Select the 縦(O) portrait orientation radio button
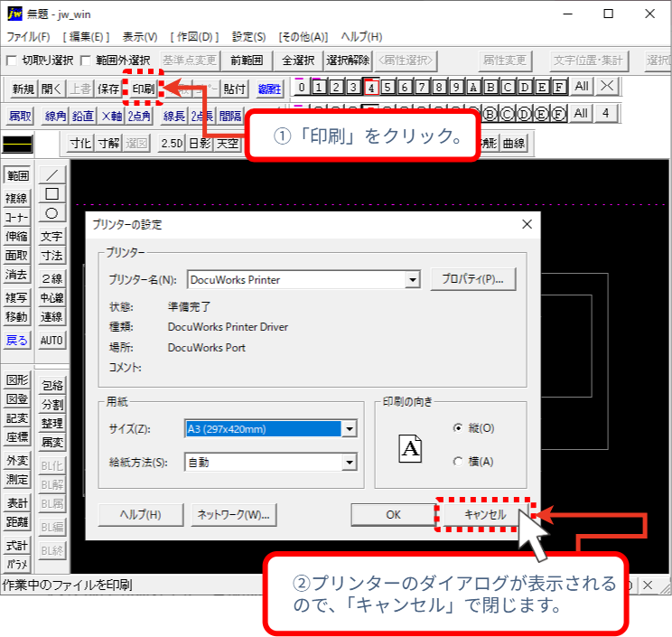Image resolution: width=672 pixels, height=637 pixels. click(x=458, y=427)
